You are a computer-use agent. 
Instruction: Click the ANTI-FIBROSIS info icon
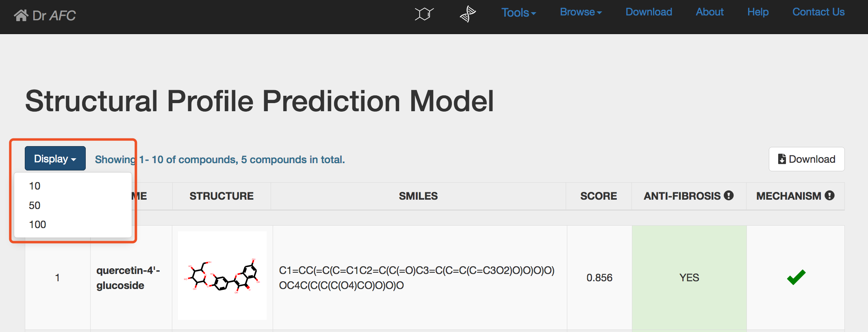coord(729,196)
